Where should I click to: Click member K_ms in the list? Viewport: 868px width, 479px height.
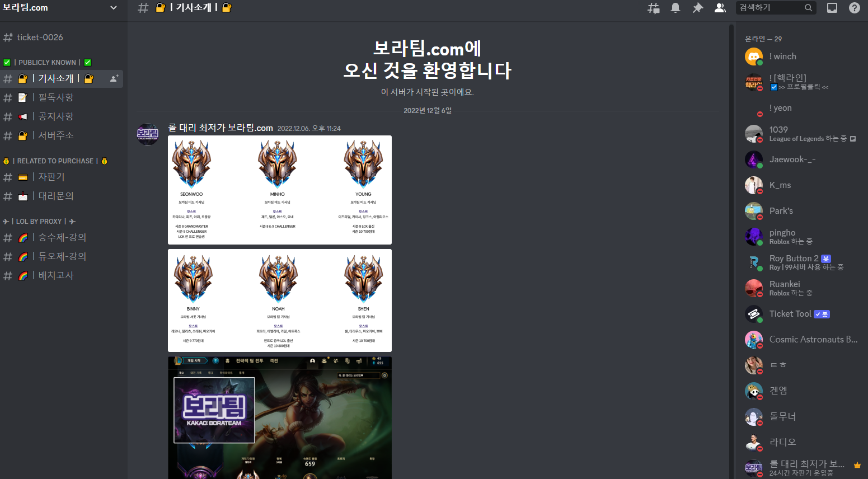pyautogui.click(x=801, y=185)
